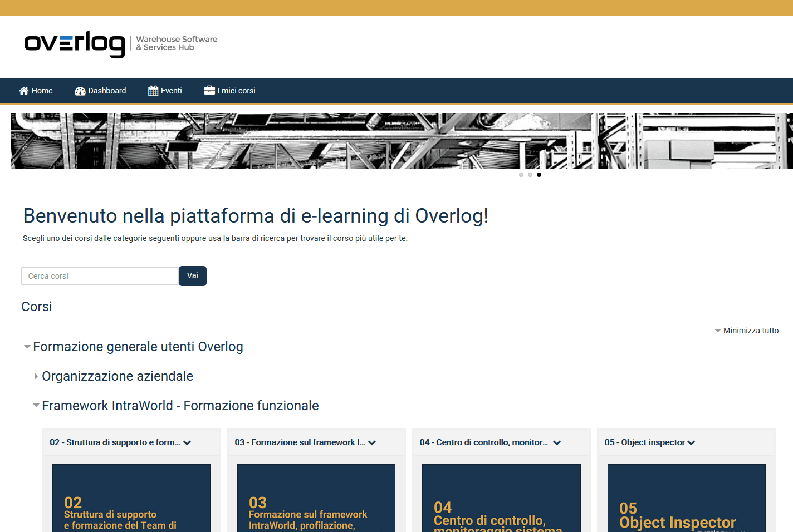793x532 pixels.
Task: Select the first carousel dot
Action: click(x=521, y=175)
